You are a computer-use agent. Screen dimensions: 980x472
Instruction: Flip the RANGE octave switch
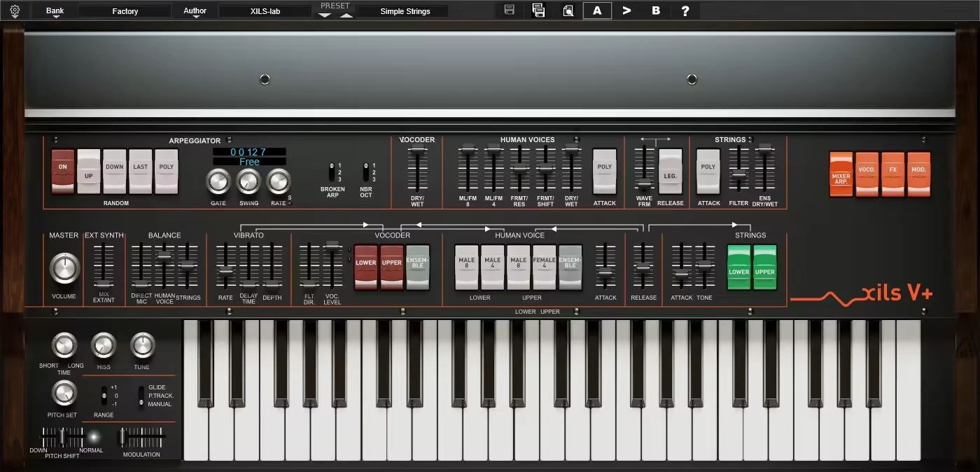pos(105,396)
